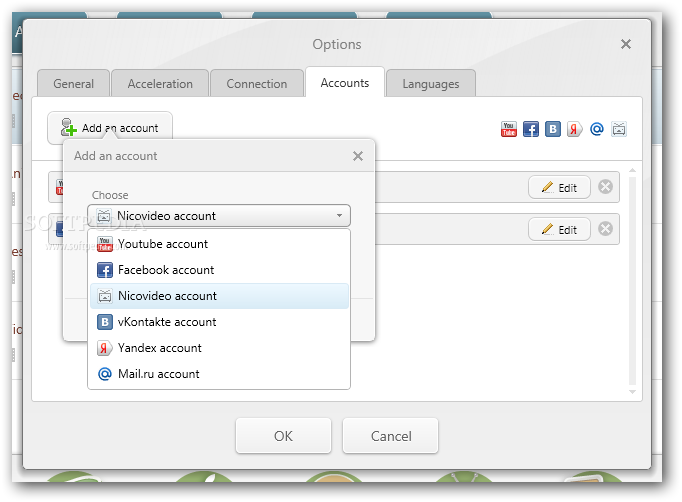
Task: Confirm options with OK
Action: tap(284, 436)
